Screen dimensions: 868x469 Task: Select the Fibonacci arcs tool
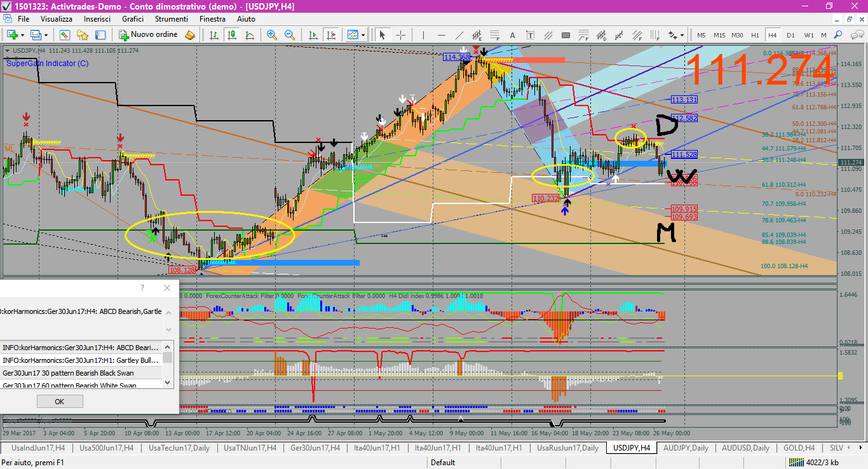(x=583, y=35)
